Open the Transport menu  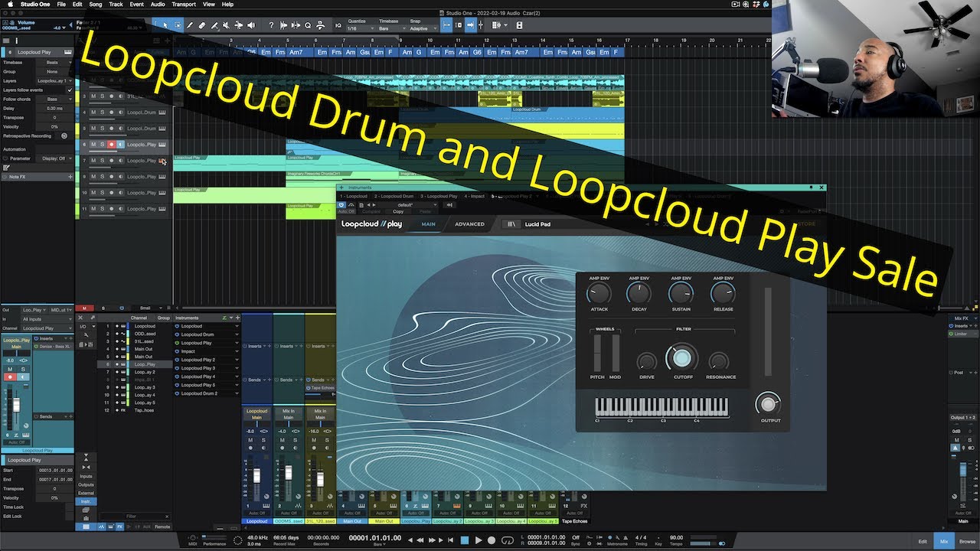click(x=184, y=4)
